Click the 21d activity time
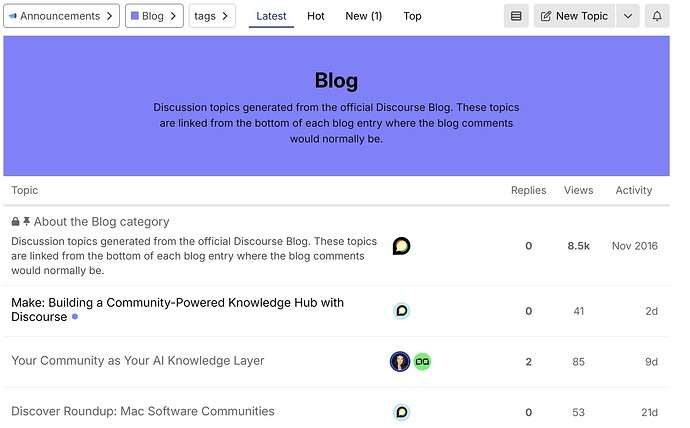 point(650,412)
